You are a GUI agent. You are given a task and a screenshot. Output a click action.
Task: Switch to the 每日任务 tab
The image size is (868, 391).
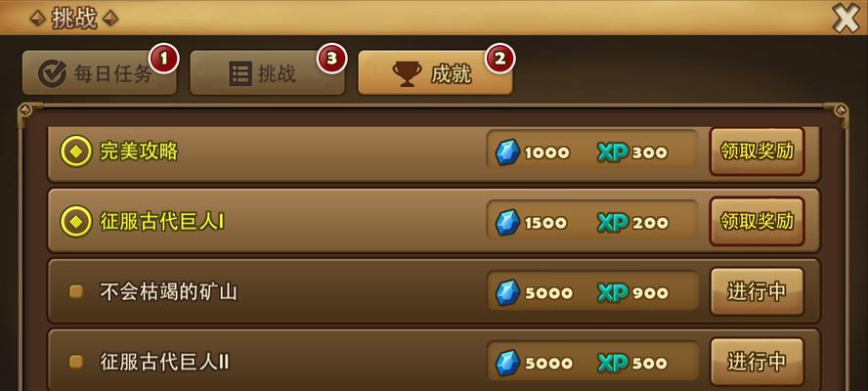(100, 73)
